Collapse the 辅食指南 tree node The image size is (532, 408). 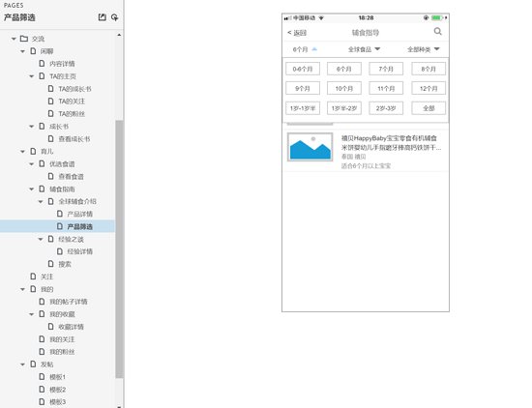point(32,189)
